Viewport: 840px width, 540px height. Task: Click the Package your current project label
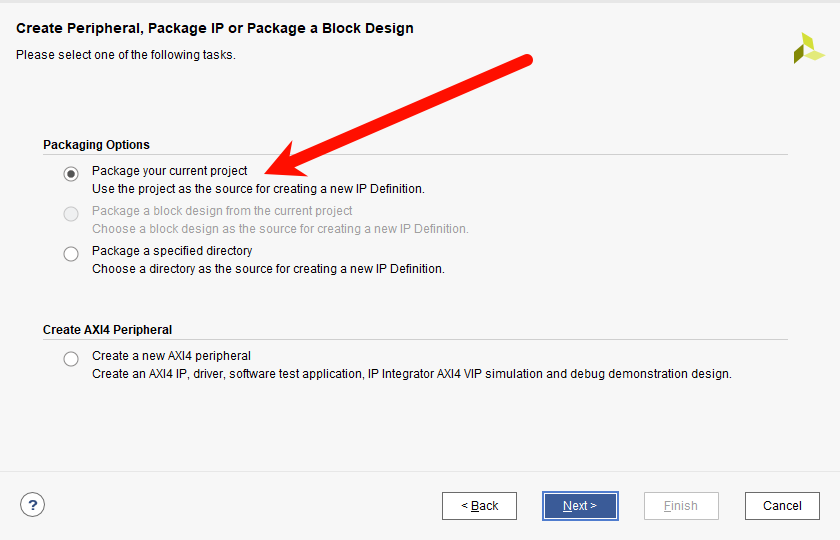169,171
